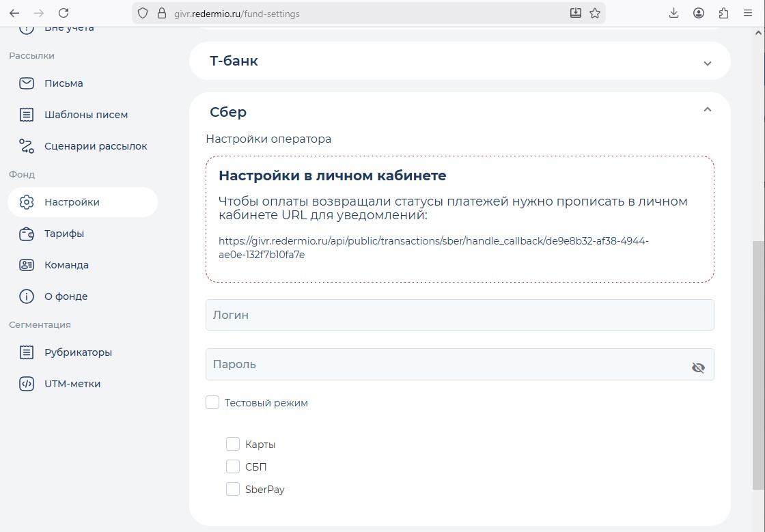Go back with browser back arrow
This screenshot has height=532, width=765.
(14, 13)
